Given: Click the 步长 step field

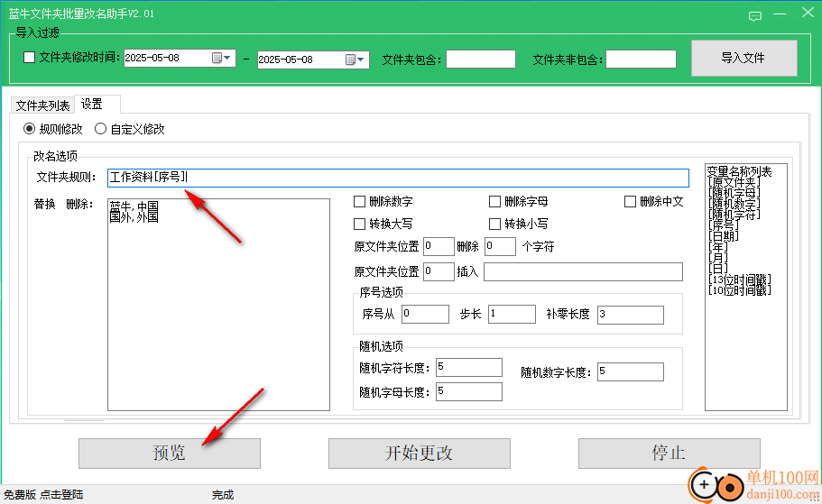Looking at the screenshot, I should tap(512, 315).
